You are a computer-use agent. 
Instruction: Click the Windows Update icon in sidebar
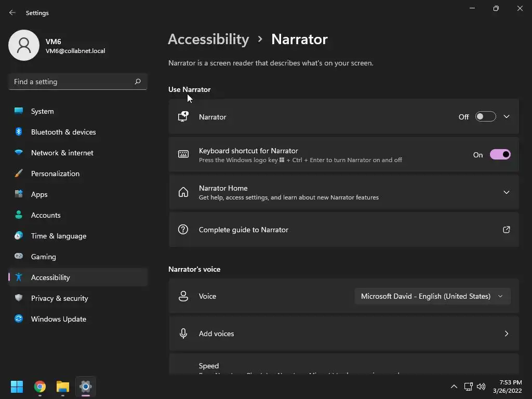coord(19,319)
